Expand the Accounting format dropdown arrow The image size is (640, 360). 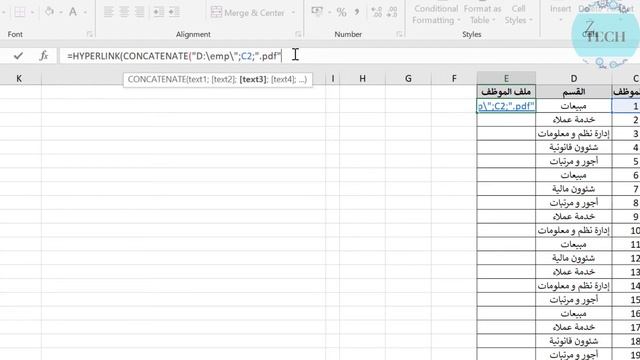click(x=329, y=13)
